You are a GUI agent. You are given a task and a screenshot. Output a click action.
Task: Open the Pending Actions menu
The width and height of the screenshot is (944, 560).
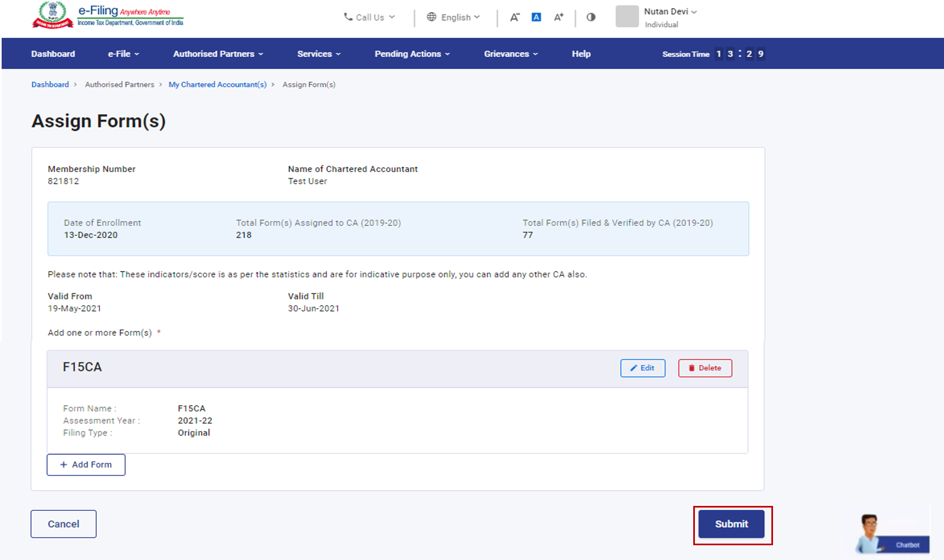tap(412, 54)
